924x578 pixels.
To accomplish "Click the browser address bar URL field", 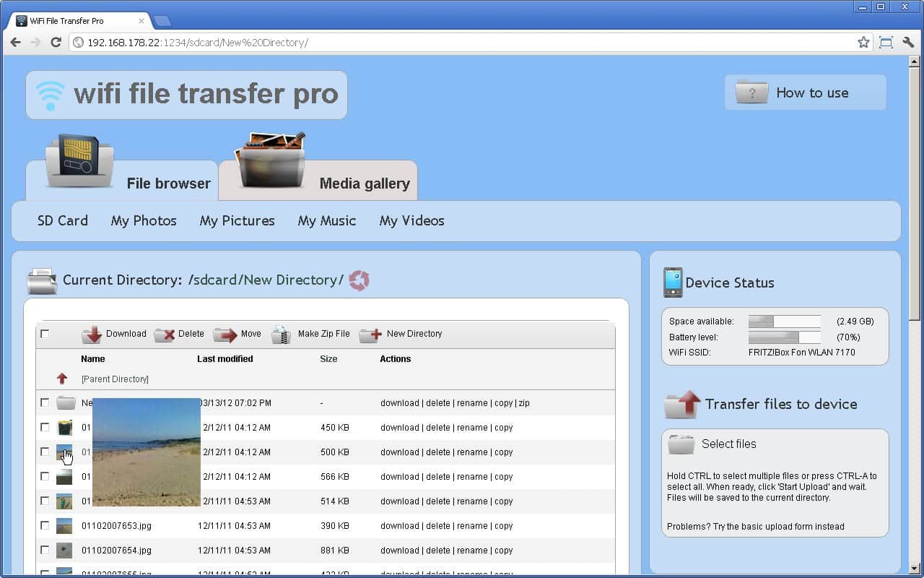I will [x=462, y=43].
